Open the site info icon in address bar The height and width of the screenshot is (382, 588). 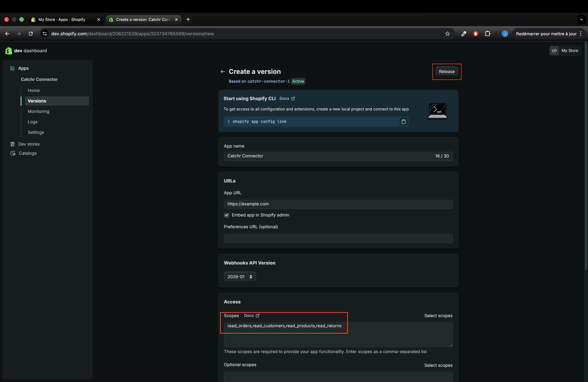45,34
